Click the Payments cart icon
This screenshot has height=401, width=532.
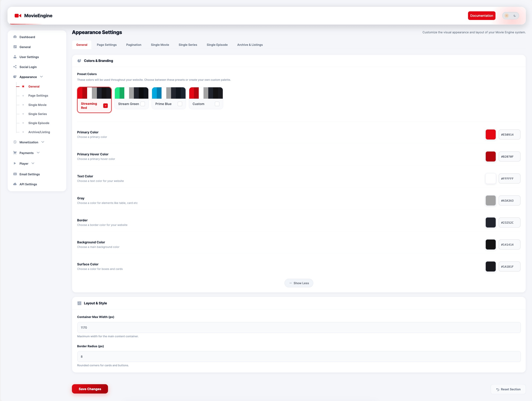tap(15, 153)
